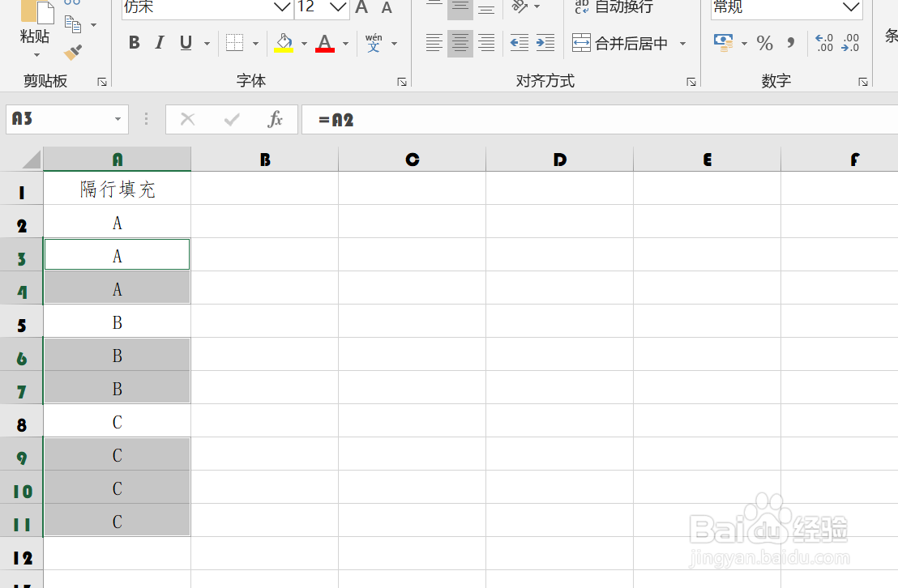Viewport: 898px width, 588px height.
Task: Open Merge and Center dropdown arrow
Action: click(x=682, y=44)
